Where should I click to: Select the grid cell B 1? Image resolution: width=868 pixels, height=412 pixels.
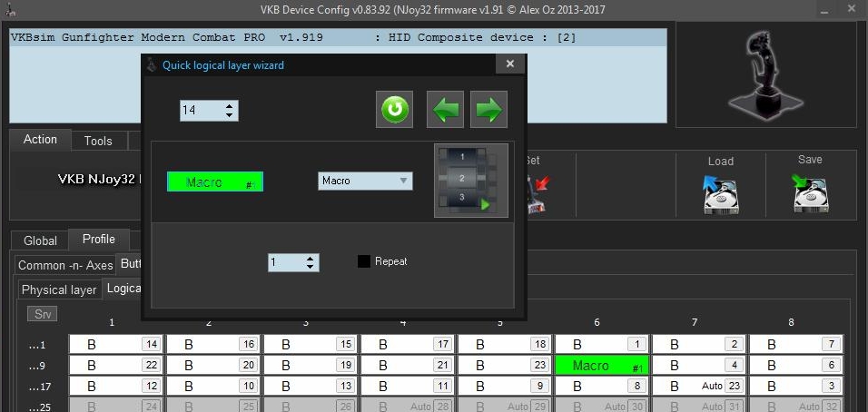pos(602,345)
